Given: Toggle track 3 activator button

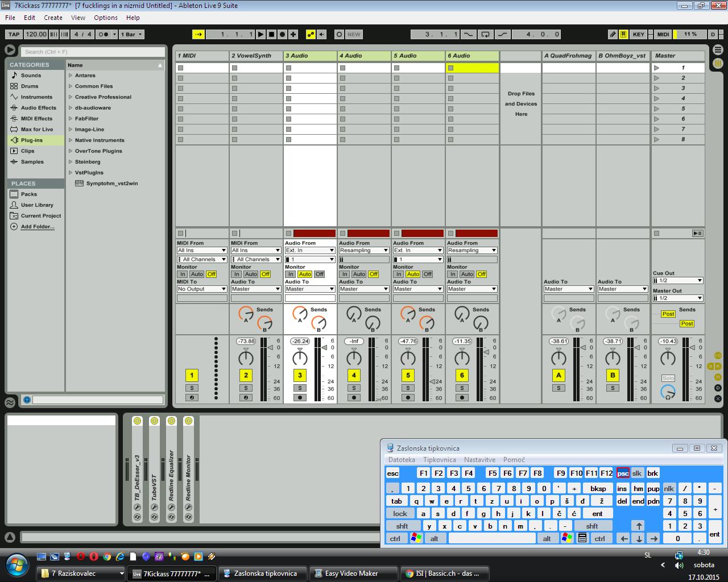Looking at the screenshot, I should (300, 375).
